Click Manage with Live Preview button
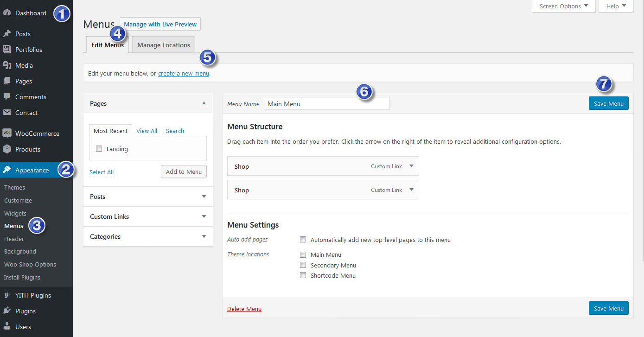Screen dimensions: 644x337 [160, 24]
